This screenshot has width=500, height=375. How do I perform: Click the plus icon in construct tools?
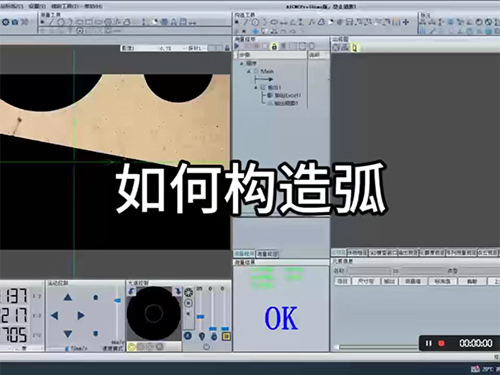click(x=406, y=22)
